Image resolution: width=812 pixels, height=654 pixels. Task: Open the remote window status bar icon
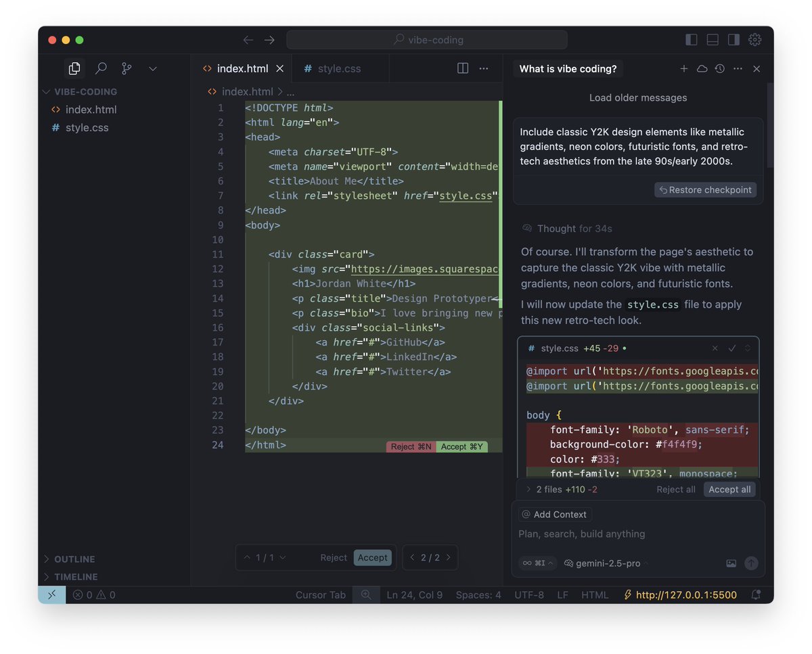(52, 595)
